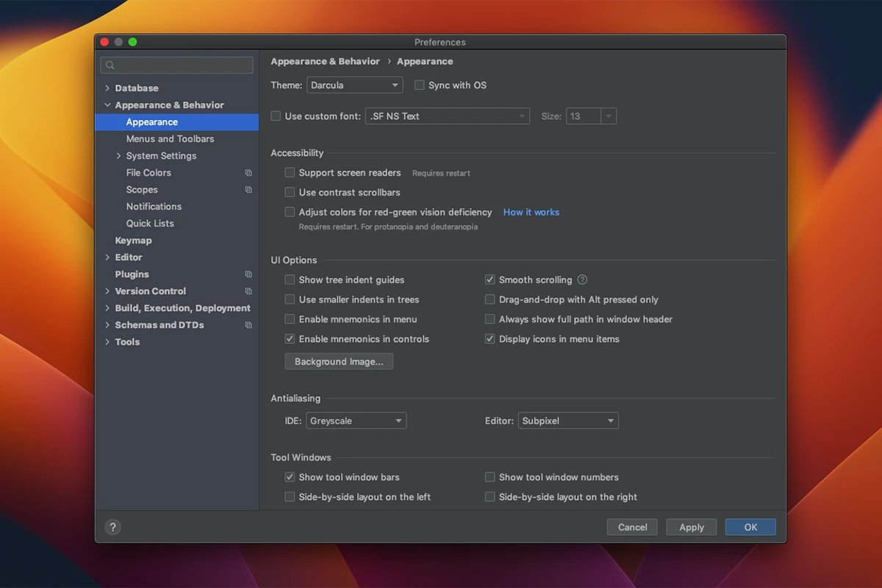The height and width of the screenshot is (588, 882).
Task: Click the search magnifier icon in settings
Action: pos(110,65)
